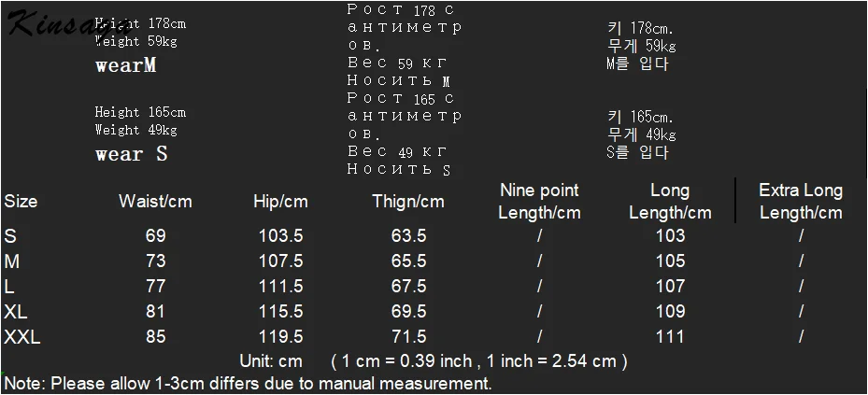The width and height of the screenshot is (868, 395).
Task: Click the Long Length/cm header
Action: [x=670, y=202]
